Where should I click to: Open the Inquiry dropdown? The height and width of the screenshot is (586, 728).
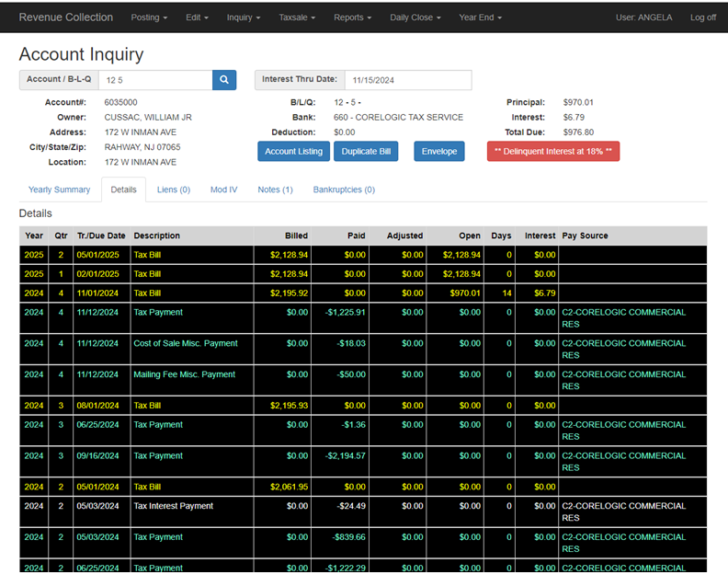pos(244,17)
